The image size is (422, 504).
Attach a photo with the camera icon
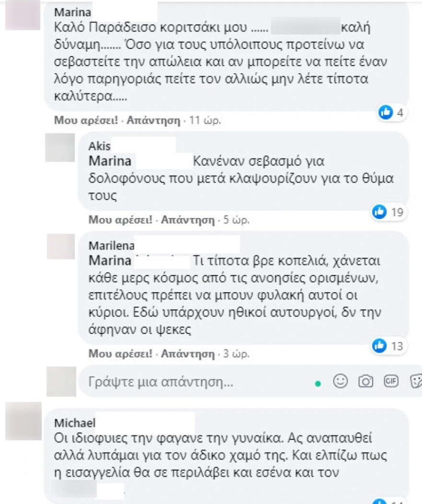366,381
